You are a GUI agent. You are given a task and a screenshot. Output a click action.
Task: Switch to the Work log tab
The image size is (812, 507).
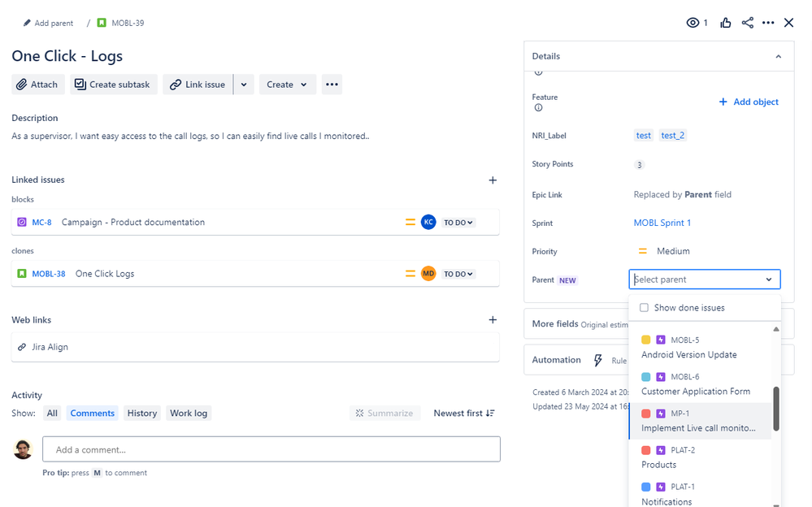pyautogui.click(x=189, y=414)
